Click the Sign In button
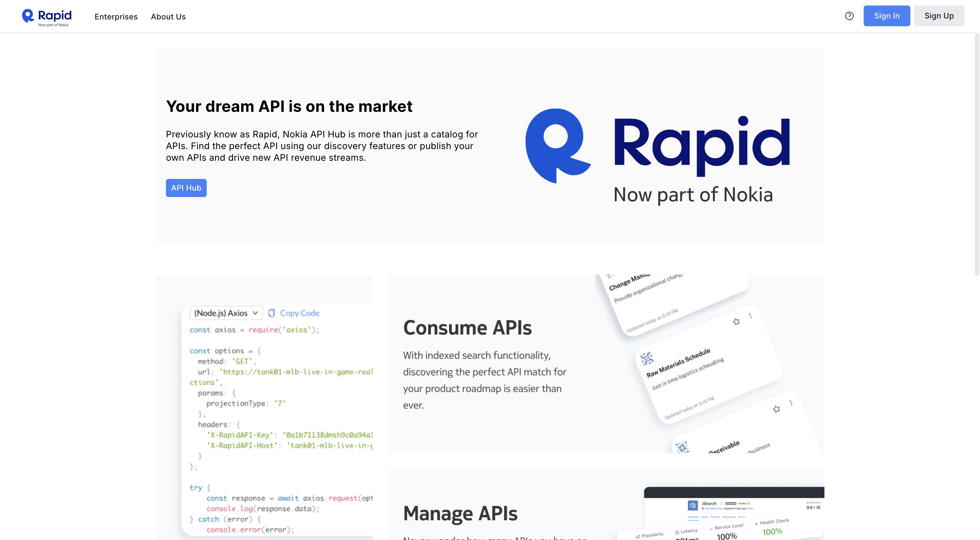This screenshot has height=540, width=980. [886, 16]
